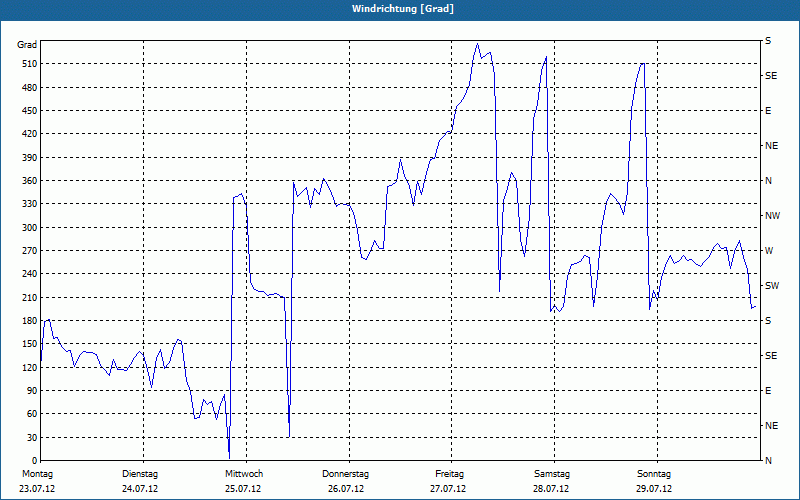Click the SE compass label at the 120 gridline
Screen dimensions: 800x500
(771, 356)
